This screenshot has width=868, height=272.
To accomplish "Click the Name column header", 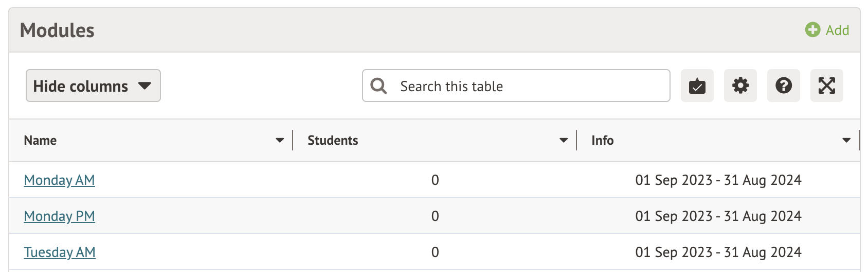I will [41, 140].
